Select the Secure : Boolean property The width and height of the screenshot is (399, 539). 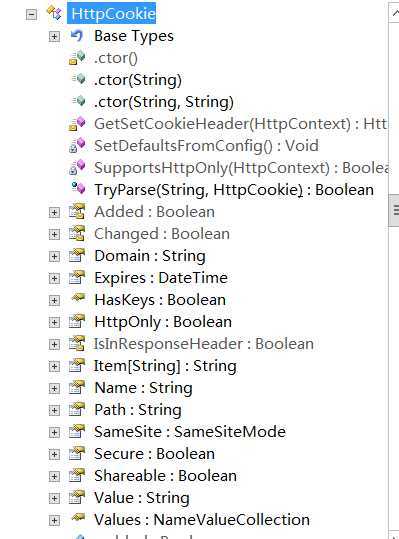coord(155,454)
